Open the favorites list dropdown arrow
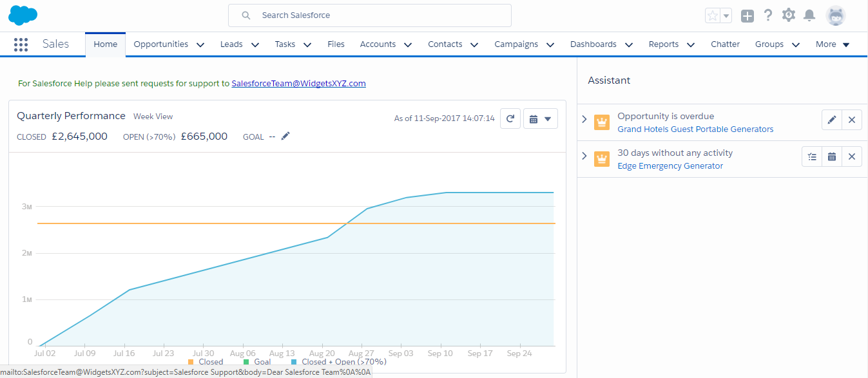 point(726,16)
